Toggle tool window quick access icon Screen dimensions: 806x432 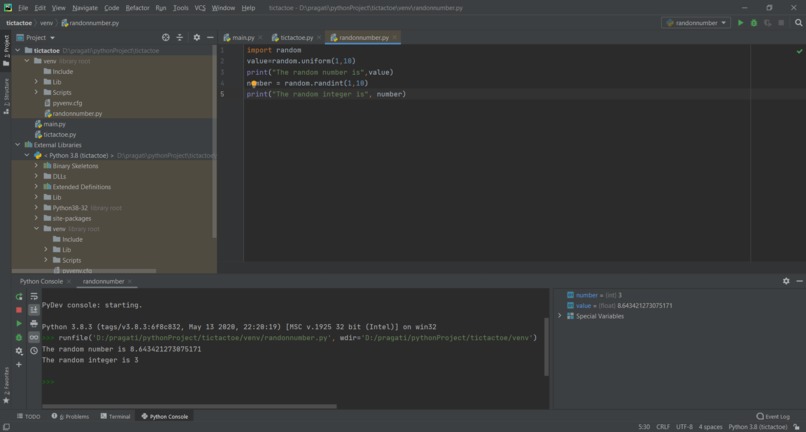coord(6,427)
